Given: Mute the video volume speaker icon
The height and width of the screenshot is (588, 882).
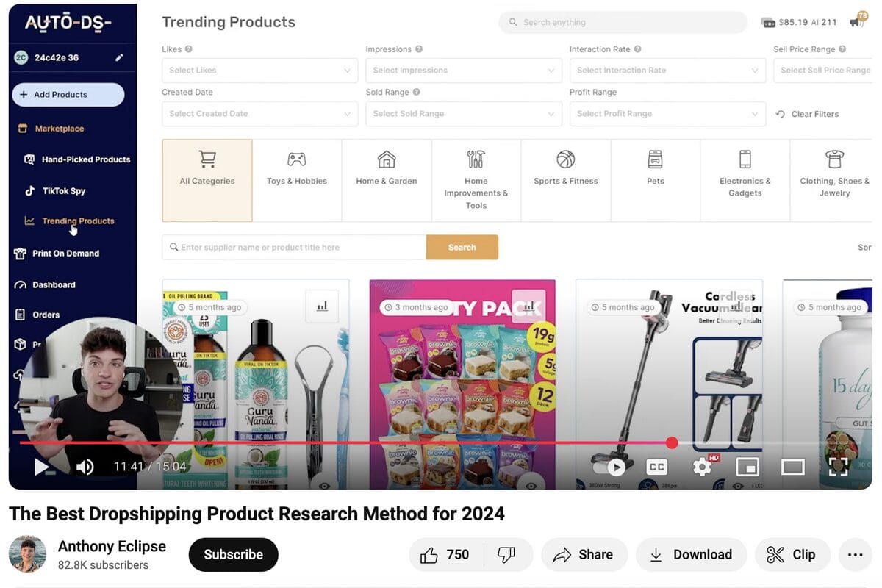Looking at the screenshot, I should (85, 467).
